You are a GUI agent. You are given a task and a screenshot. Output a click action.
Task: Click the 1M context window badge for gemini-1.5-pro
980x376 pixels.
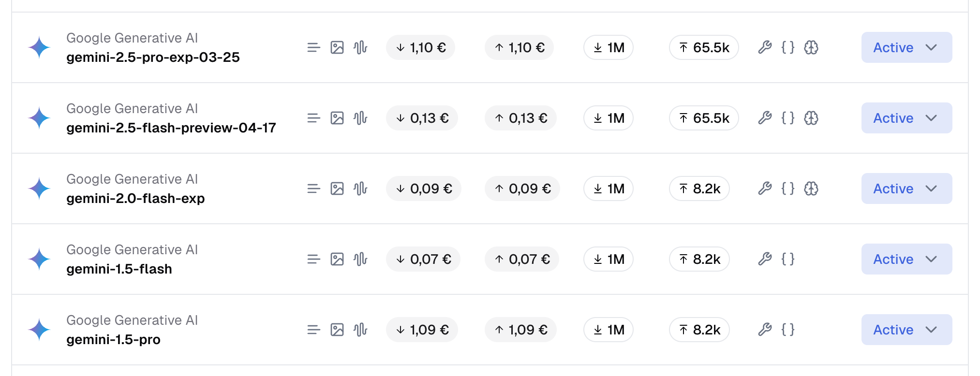point(608,330)
